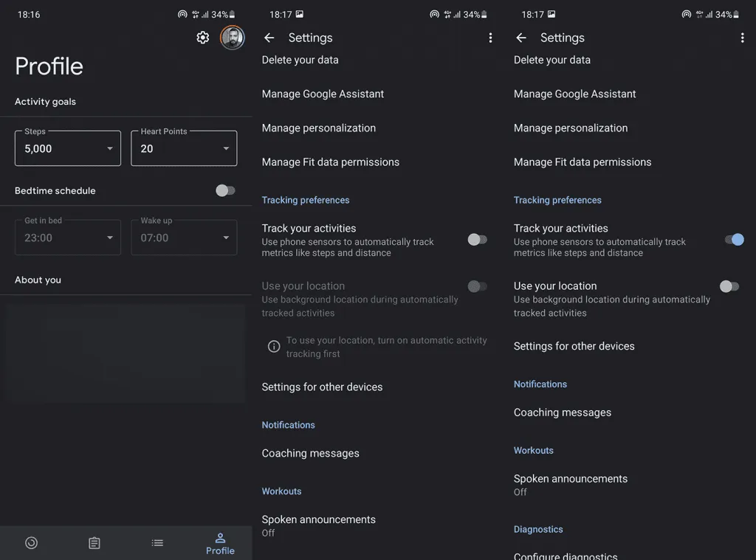Tap Tracking preferences header in middle screen
The image size is (756, 560).
click(306, 200)
